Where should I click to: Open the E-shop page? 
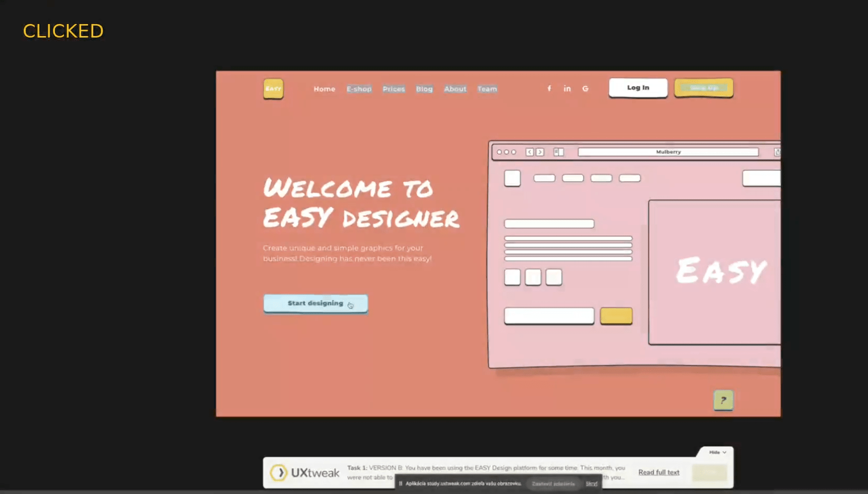coord(359,89)
